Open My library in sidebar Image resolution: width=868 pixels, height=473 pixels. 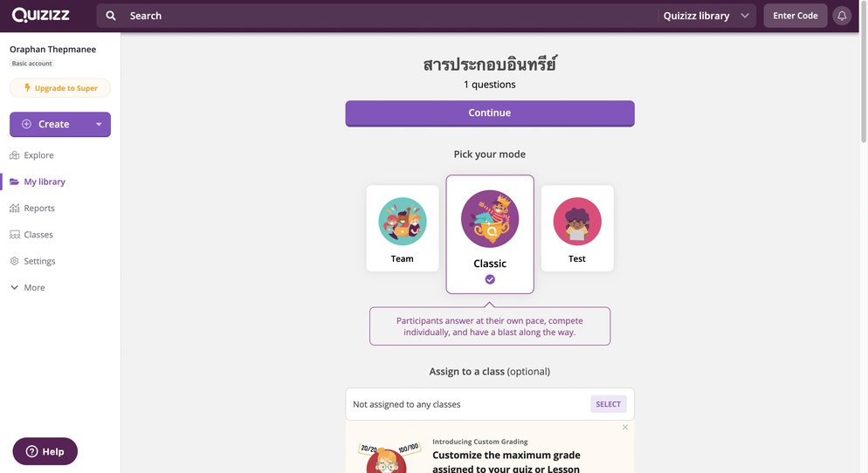(38, 182)
